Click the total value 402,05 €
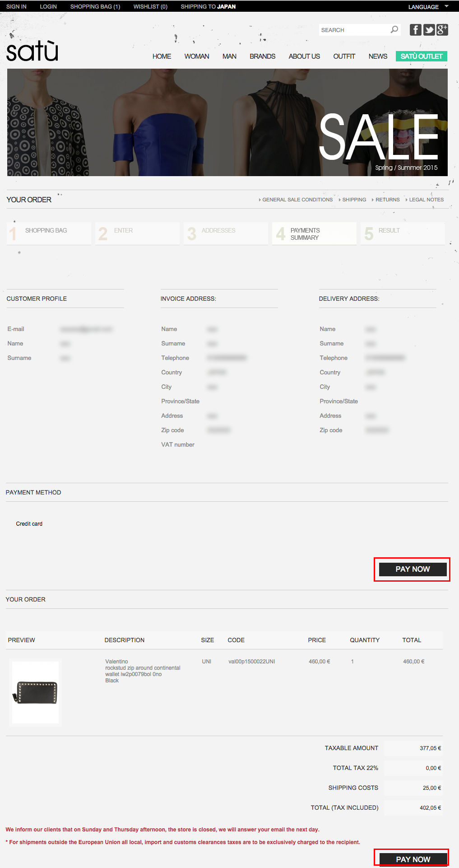 point(431,808)
